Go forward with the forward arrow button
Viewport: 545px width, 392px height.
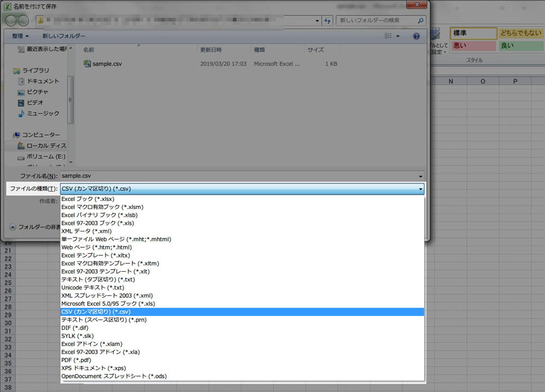[23, 21]
